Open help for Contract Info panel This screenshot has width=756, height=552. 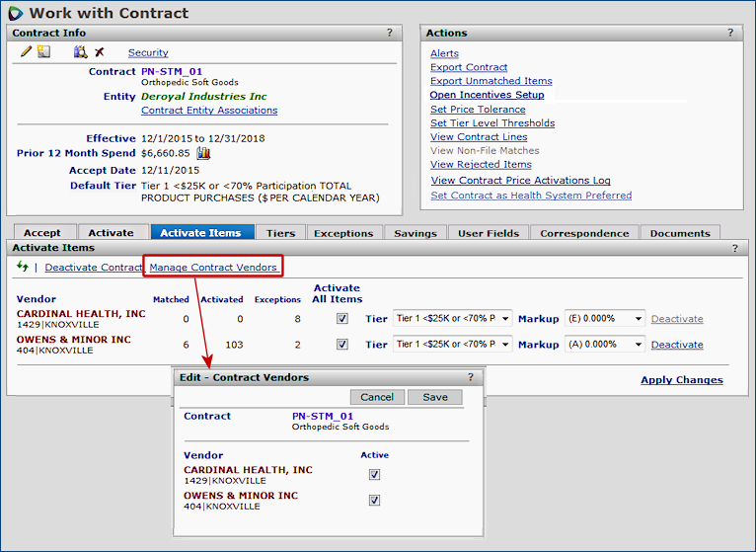coord(389,33)
